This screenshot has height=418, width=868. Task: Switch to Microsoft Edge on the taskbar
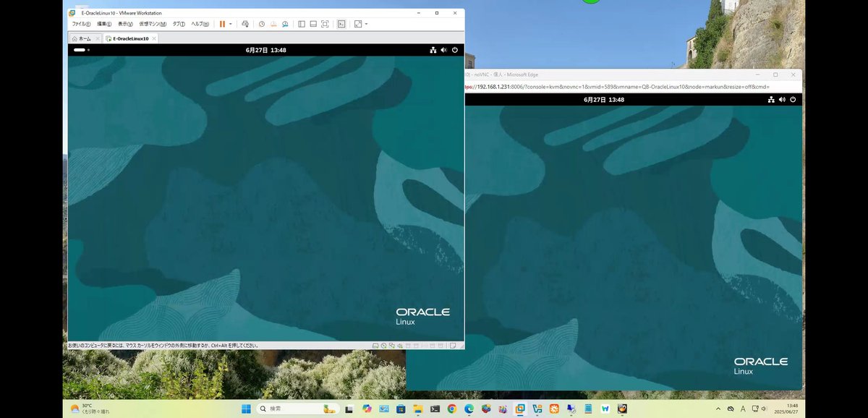coord(469,409)
